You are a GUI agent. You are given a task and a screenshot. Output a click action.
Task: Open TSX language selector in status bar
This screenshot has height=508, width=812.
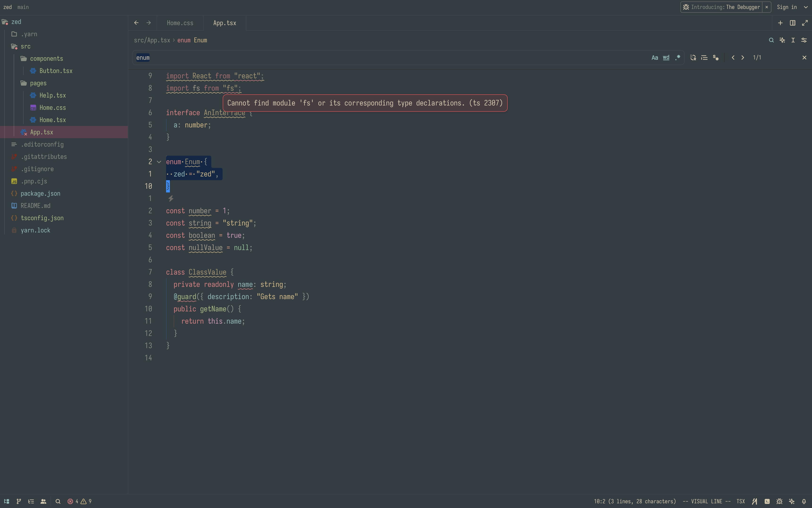pos(741,501)
